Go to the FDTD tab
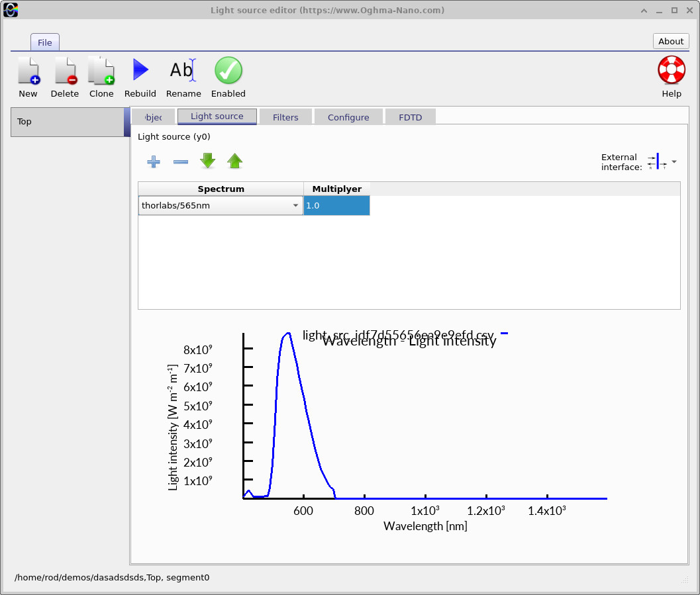Image resolution: width=700 pixels, height=595 pixels. [411, 117]
